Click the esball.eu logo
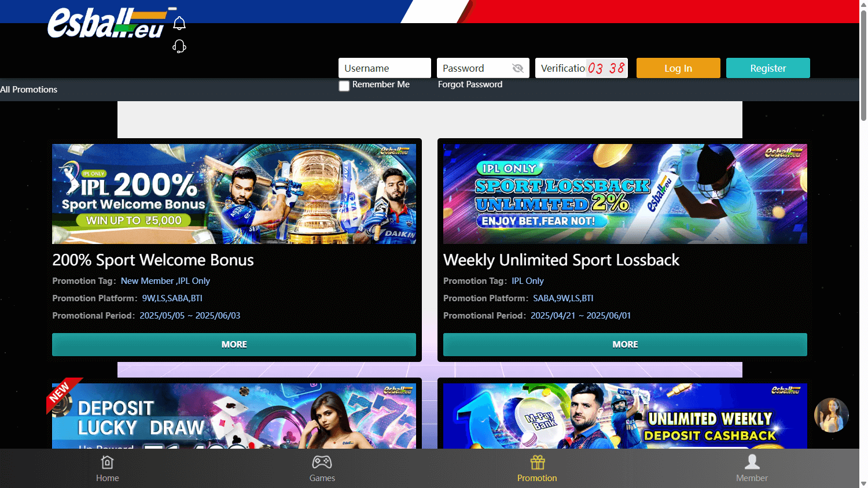Image resolution: width=868 pixels, height=488 pixels. [x=107, y=25]
